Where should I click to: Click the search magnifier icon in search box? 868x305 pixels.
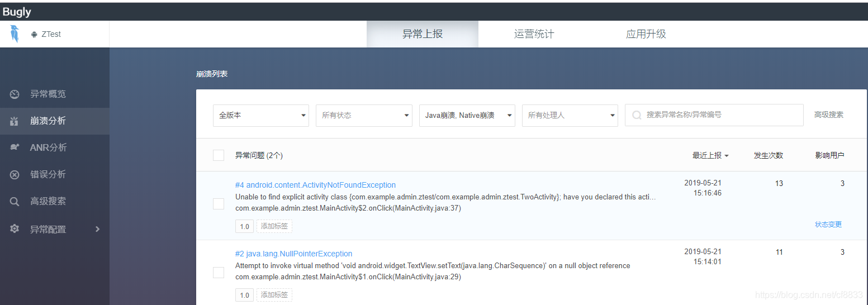tap(636, 115)
